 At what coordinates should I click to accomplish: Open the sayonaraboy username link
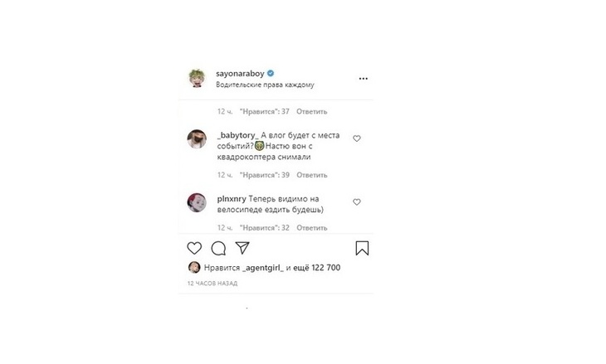[239, 73]
